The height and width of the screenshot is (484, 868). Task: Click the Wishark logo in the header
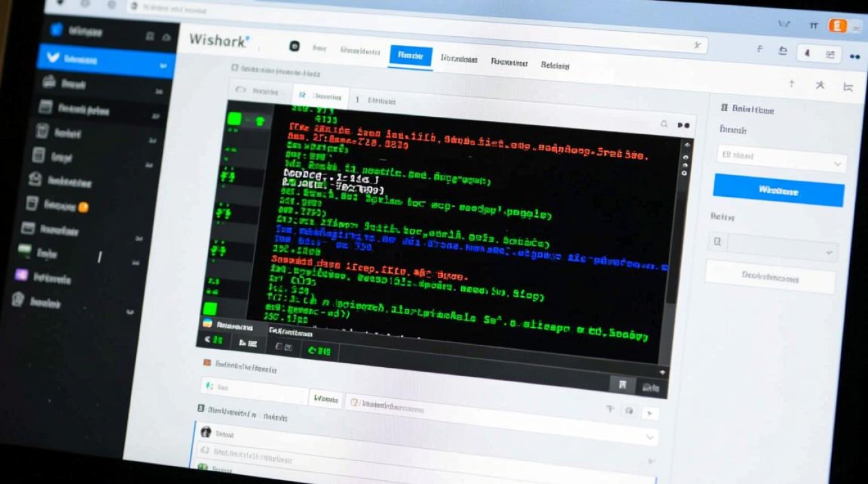click(x=216, y=39)
